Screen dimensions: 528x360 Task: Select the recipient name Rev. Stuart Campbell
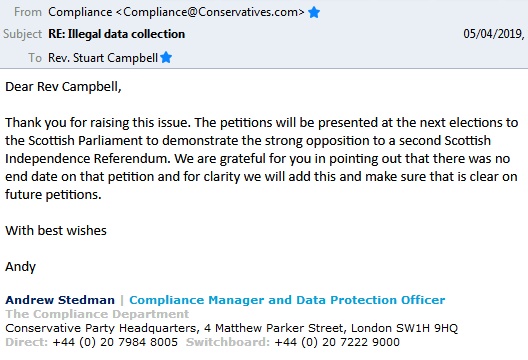[103, 58]
